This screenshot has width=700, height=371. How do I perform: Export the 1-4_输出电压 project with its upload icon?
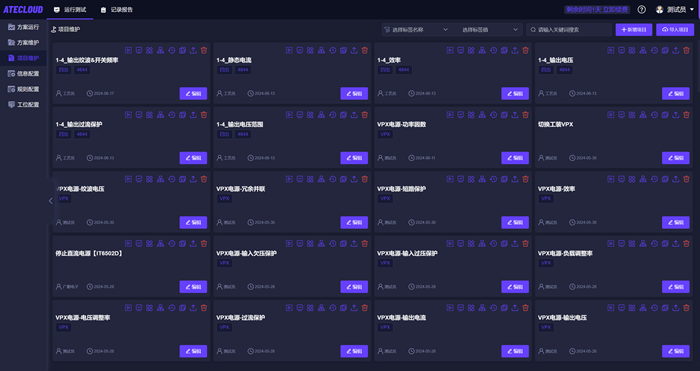coord(675,50)
